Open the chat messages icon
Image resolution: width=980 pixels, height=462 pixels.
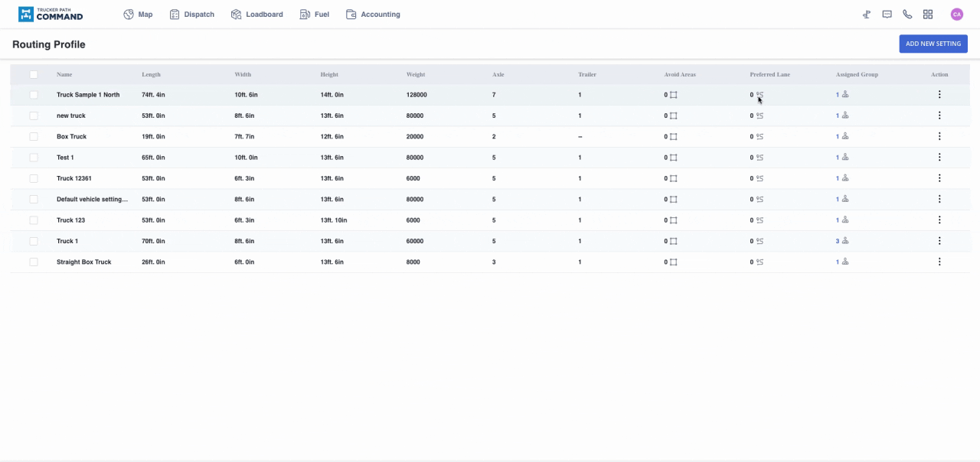(887, 15)
